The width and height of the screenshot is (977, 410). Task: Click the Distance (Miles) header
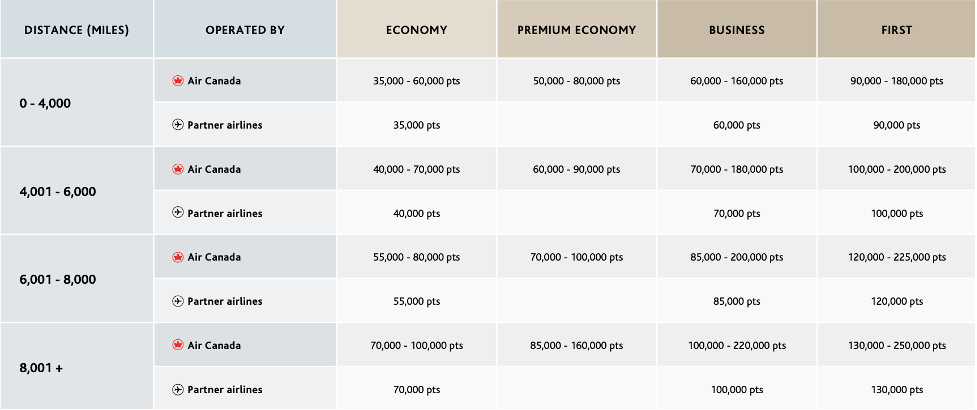[77, 30]
